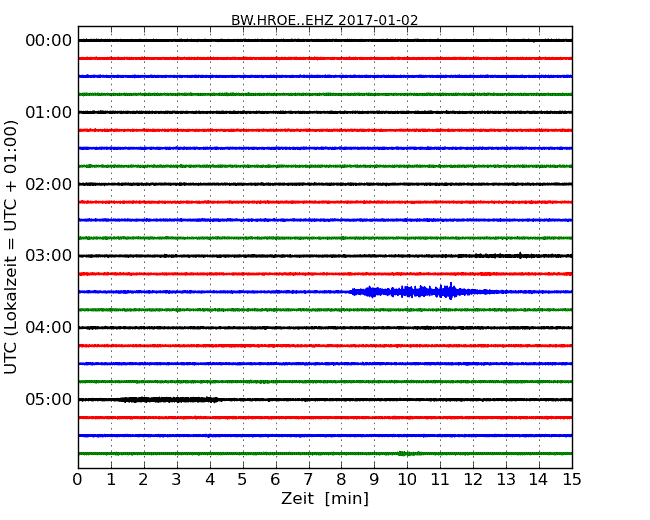Click the Zeit [min] axis label
This screenshot has width=650, height=520.
click(325, 498)
